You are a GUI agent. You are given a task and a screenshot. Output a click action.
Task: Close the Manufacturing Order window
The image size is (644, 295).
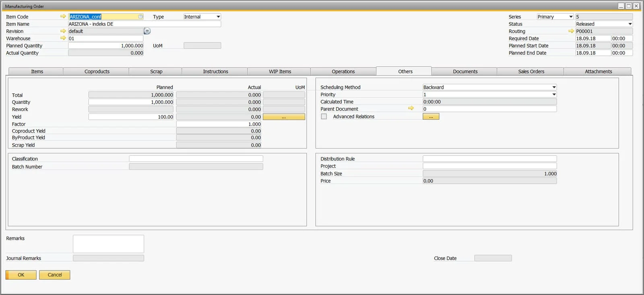click(636, 6)
